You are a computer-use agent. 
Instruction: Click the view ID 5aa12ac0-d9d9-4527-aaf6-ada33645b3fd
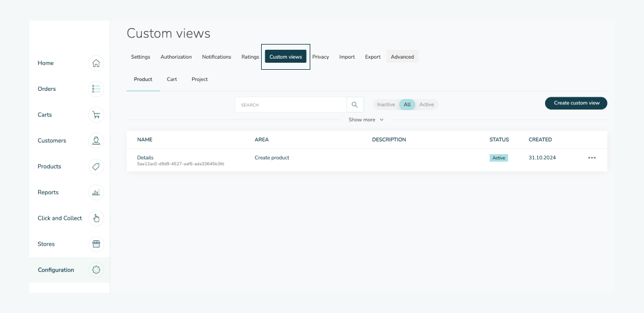(x=181, y=164)
